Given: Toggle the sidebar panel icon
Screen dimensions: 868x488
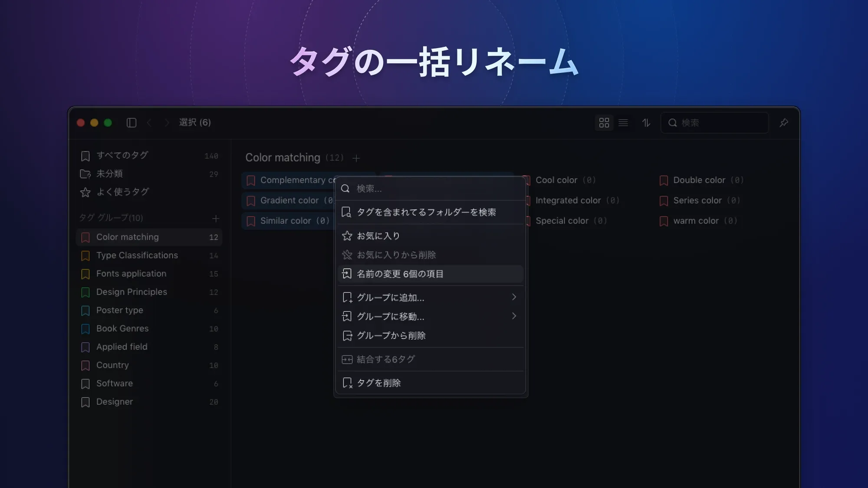Looking at the screenshot, I should tap(132, 123).
